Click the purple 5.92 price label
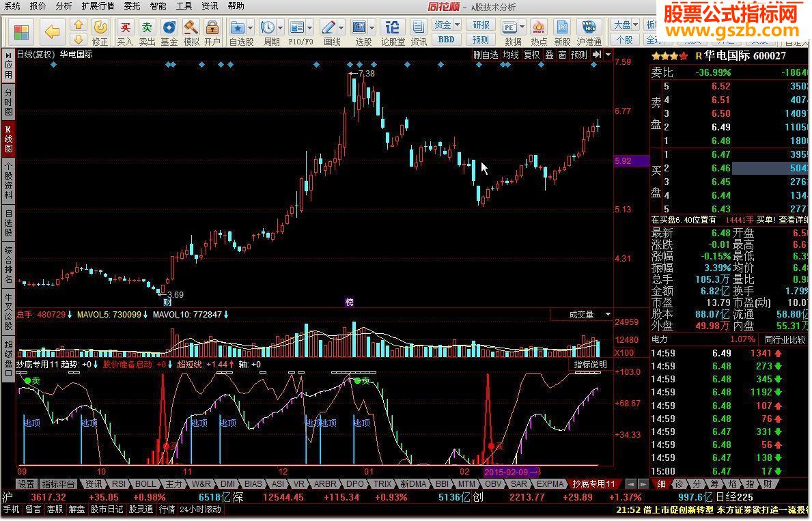The width and height of the screenshot is (812, 521). point(631,161)
